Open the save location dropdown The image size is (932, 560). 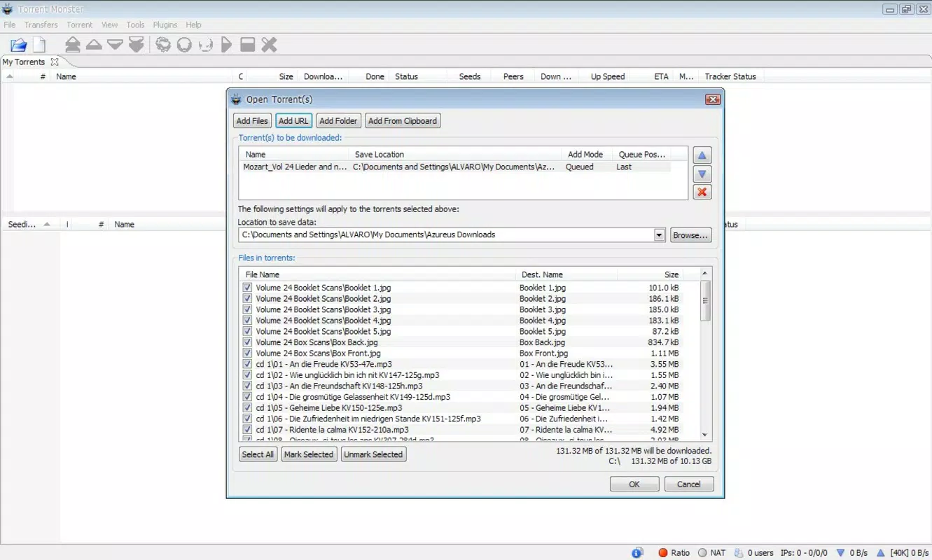(x=659, y=235)
